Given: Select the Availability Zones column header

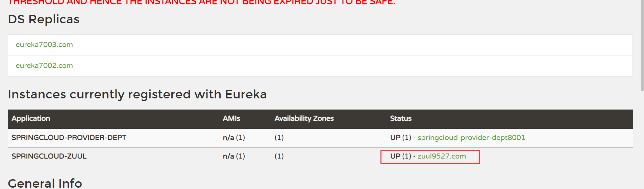Looking at the screenshot, I should pyautogui.click(x=304, y=119).
